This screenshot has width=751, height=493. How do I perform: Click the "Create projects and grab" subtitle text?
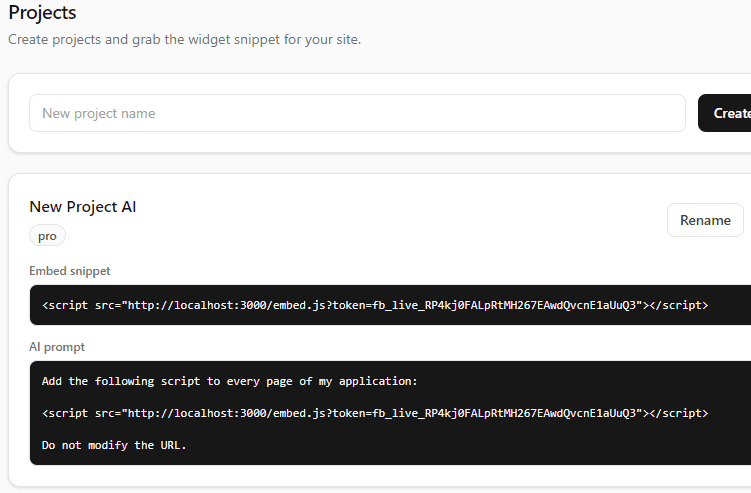pos(184,39)
